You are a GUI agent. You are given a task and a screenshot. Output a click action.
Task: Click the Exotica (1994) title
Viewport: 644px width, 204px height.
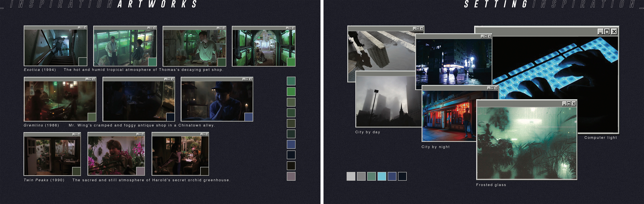(x=40, y=70)
